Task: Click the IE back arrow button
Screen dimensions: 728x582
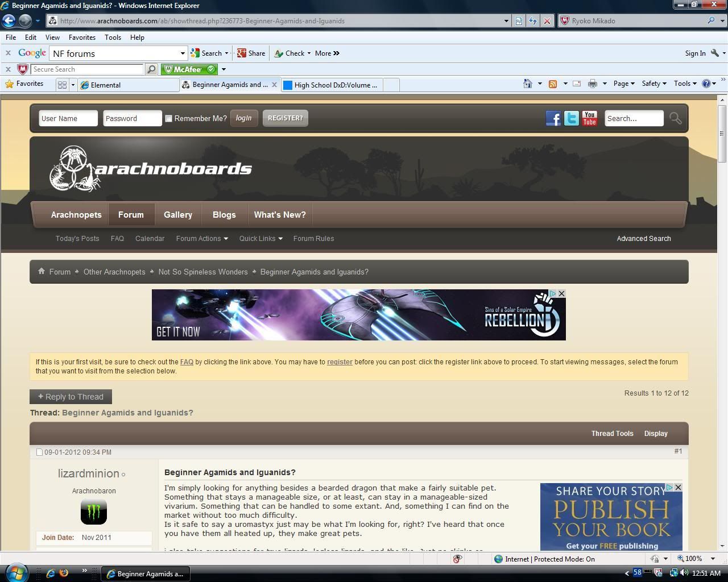Action: pyautogui.click(x=9, y=20)
